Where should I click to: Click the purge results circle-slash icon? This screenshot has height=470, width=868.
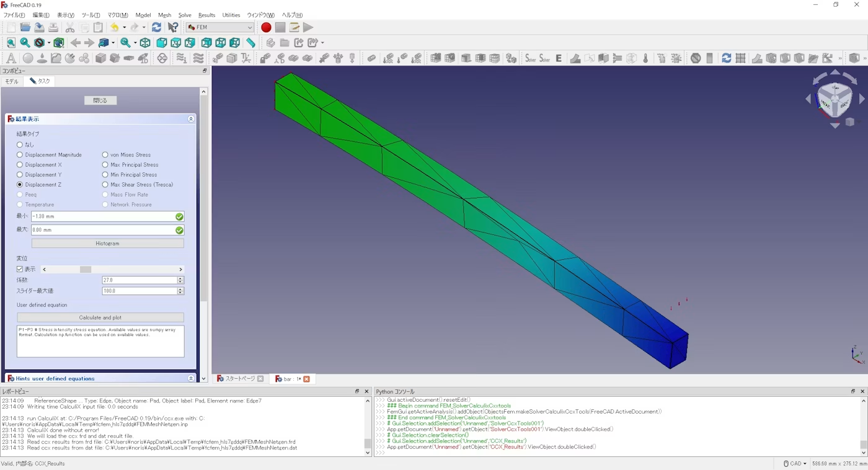[696, 58]
